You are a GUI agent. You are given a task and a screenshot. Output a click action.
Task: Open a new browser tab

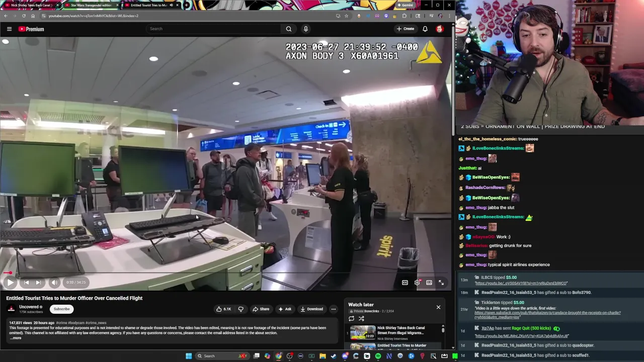click(187, 5)
